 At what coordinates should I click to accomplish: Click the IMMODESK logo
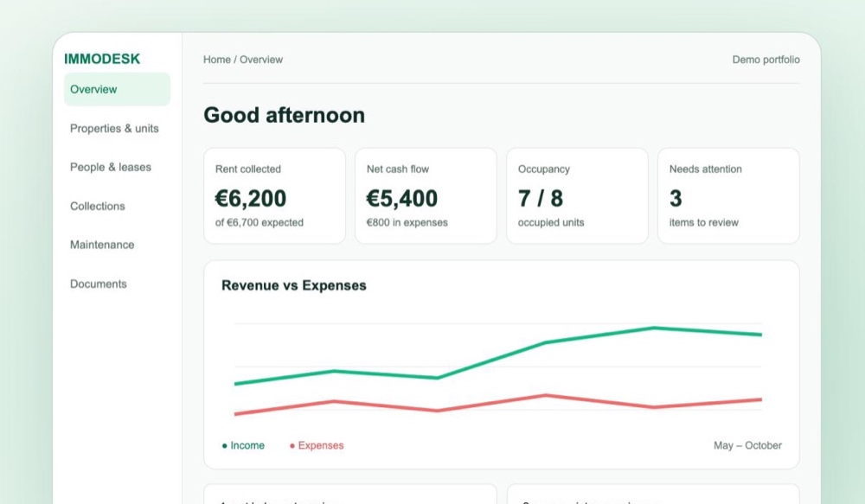102,59
